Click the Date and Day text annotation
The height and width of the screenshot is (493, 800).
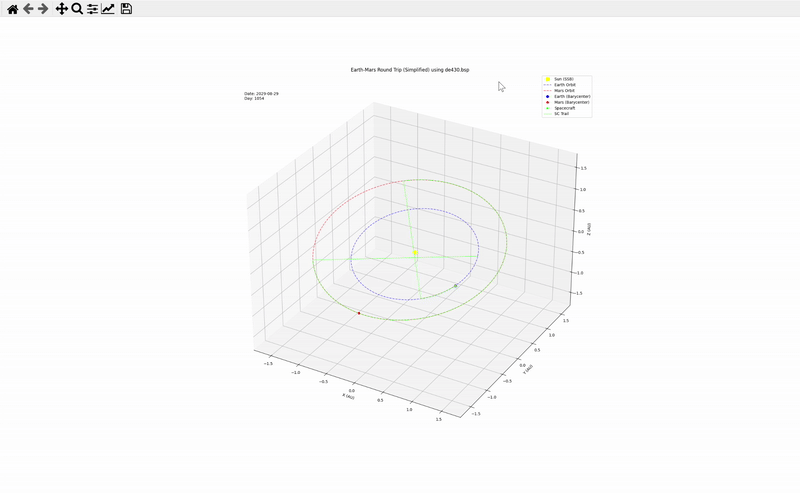[261, 96]
